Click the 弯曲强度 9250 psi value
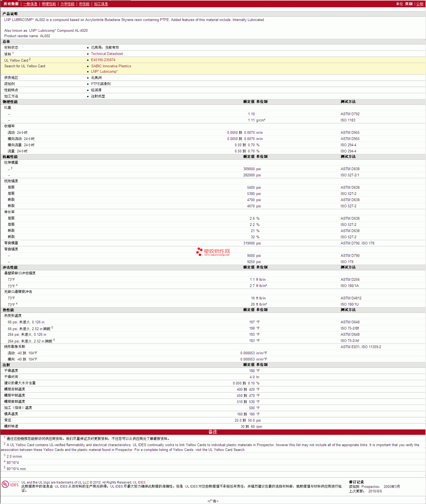The width and height of the screenshot is (426, 504). coord(254,262)
